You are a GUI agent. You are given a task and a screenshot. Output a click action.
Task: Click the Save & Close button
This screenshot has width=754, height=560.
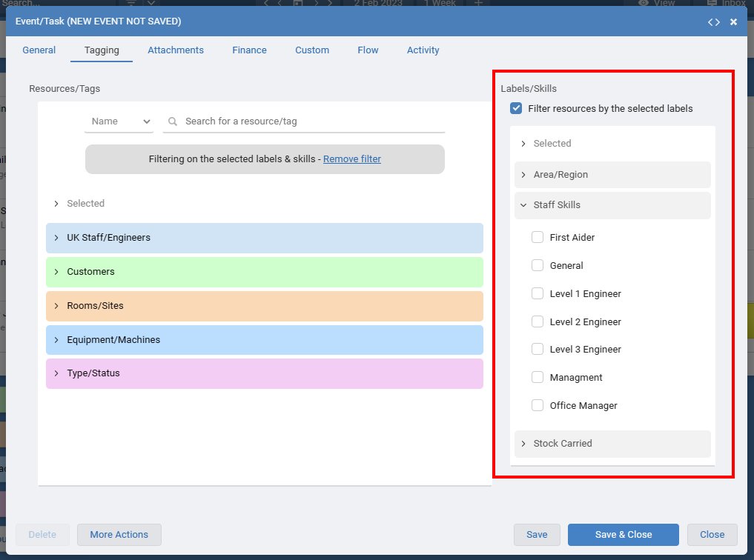click(x=623, y=534)
